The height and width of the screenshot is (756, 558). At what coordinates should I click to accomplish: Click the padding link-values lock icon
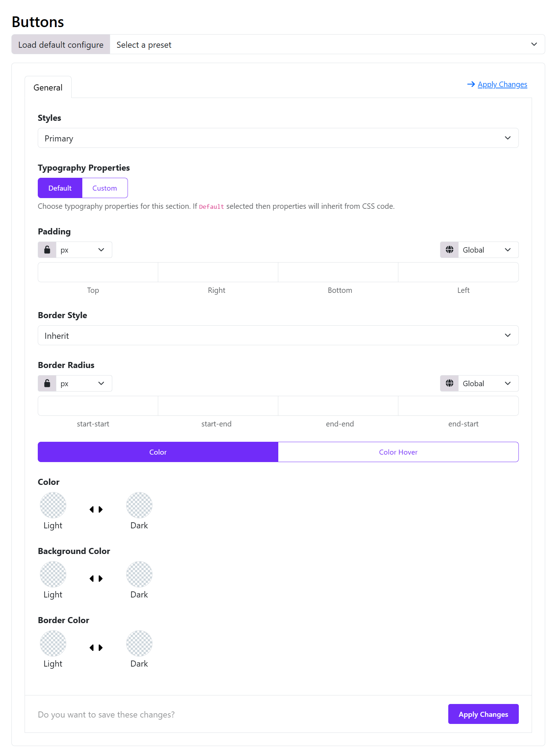tap(47, 249)
